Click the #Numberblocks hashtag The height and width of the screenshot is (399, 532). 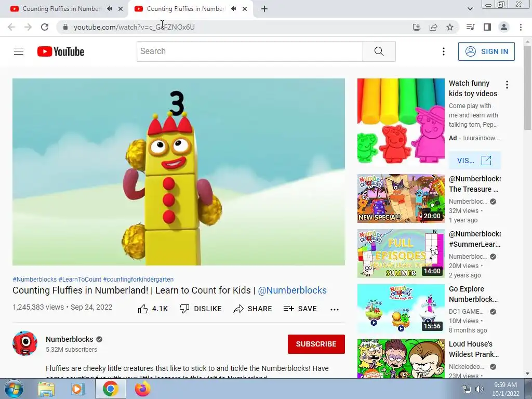point(35,279)
